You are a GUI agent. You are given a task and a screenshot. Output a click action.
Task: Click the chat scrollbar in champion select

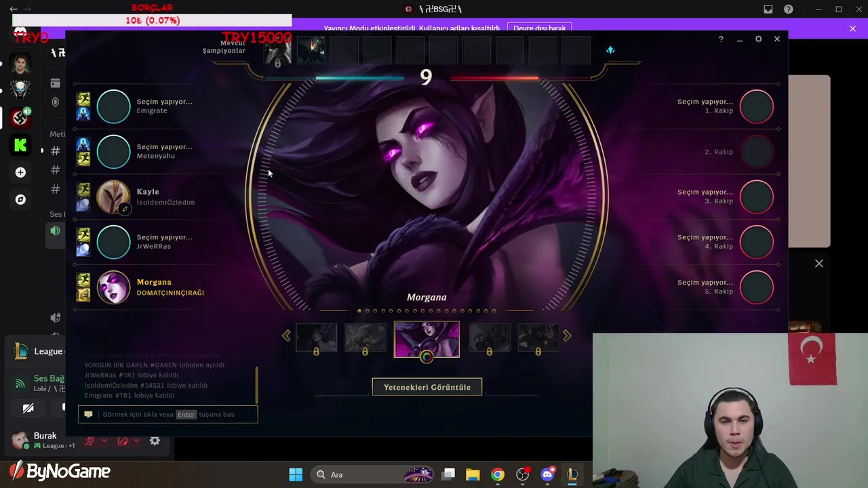click(x=256, y=384)
